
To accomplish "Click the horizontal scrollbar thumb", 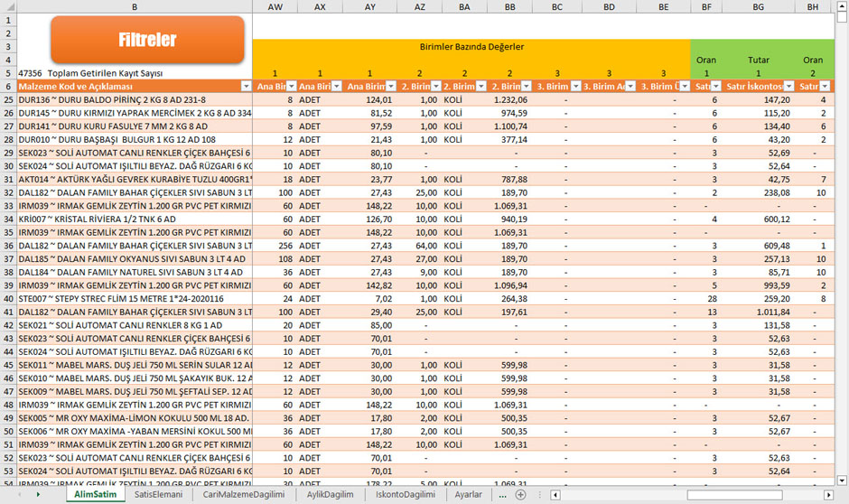I will (735, 495).
